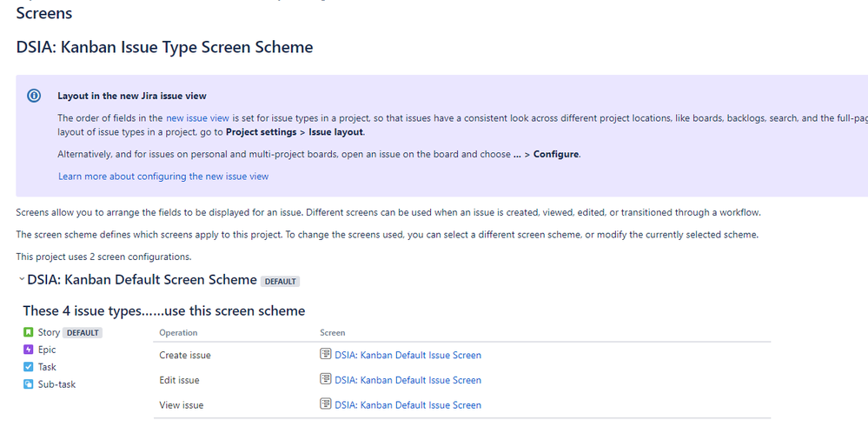Click the purple Epic issue type icon
This screenshot has height=427, width=868.
click(x=28, y=350)
